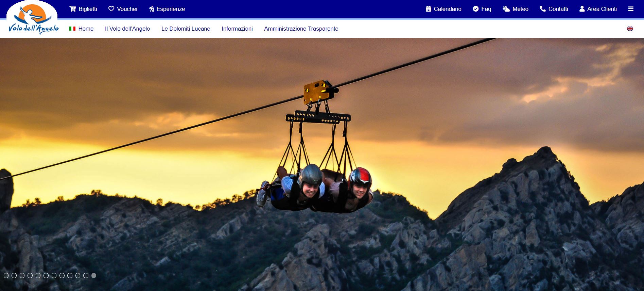The width and height of the screenshot is (644, 291).
Task: Select the second slideshow dot
Action: [14, 275]
